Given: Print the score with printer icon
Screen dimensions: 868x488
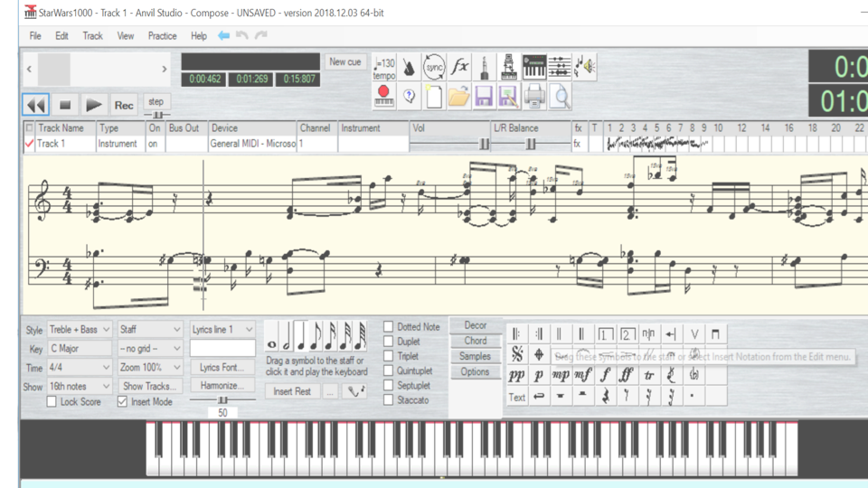Looking at the screenshot, I should [x=534, y=97].
